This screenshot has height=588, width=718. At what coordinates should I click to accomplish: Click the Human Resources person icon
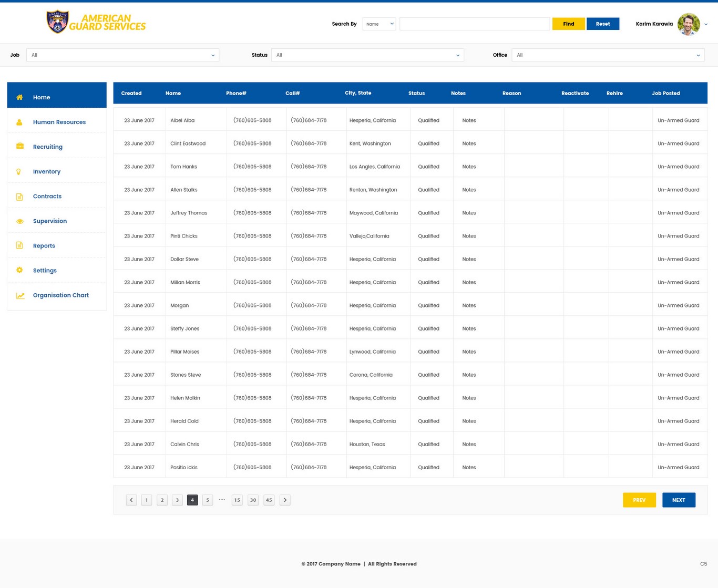[x=19, y=122]
